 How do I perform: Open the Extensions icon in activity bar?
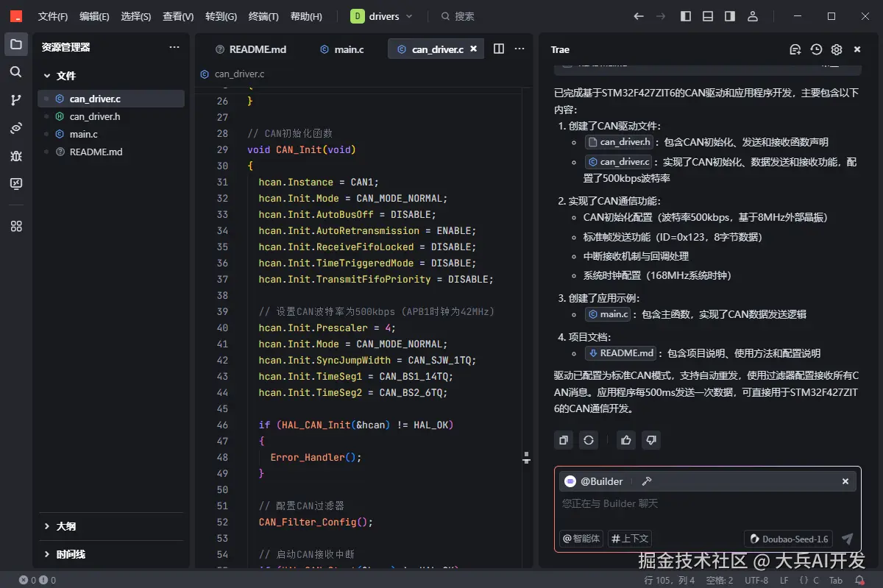(16, 226)
